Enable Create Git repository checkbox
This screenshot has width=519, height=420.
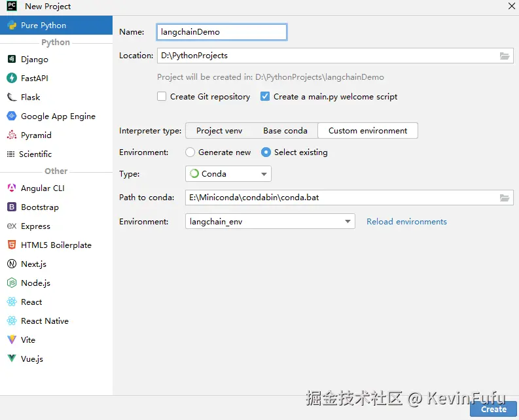162,96
